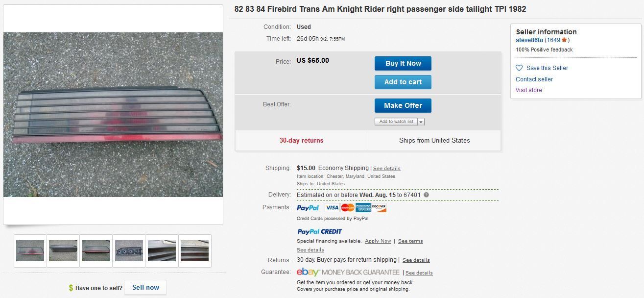Select the first taillight thumbnail image
The height and width of the screenshot is (298, 644).
tap(30, 250)
